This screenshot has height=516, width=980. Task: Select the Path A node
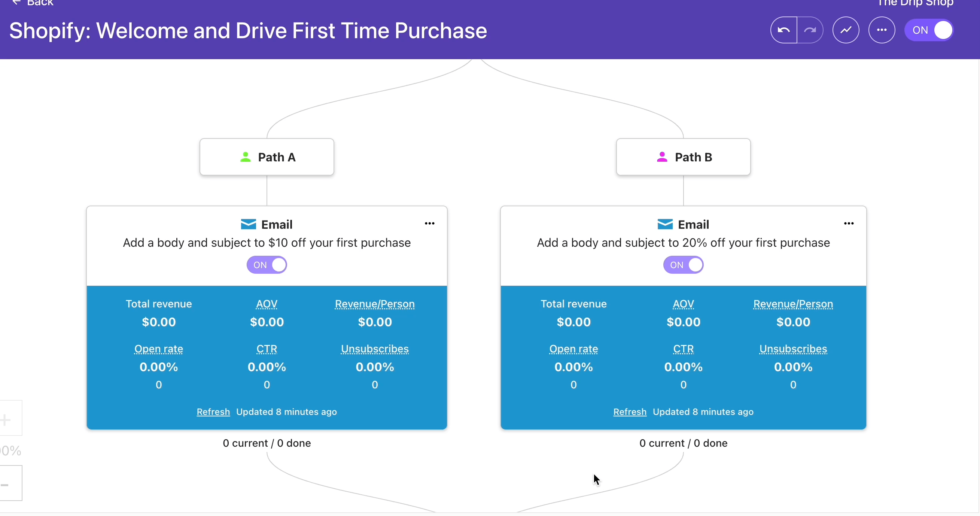pyautogui.click(x=267, y=157)
